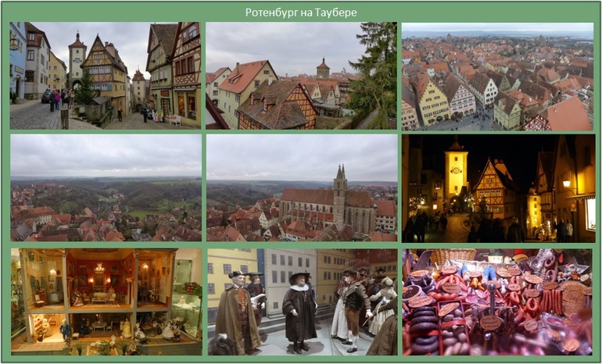Open the sausage market stall photo
Screen dimensions: 602x364
(x=497, y=302)
